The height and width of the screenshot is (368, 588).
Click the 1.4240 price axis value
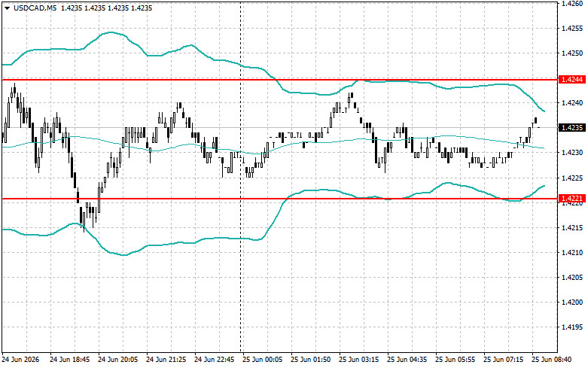572,103
